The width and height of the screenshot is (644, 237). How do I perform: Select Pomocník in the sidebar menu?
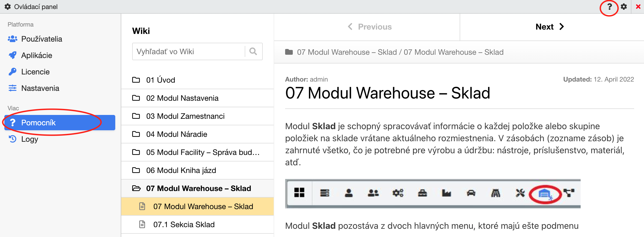point(38,123)
